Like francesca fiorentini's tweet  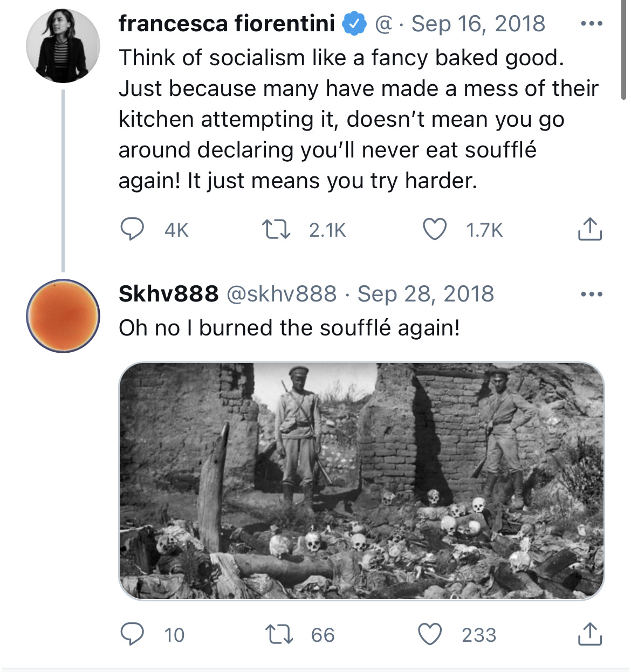pos(434,229)
